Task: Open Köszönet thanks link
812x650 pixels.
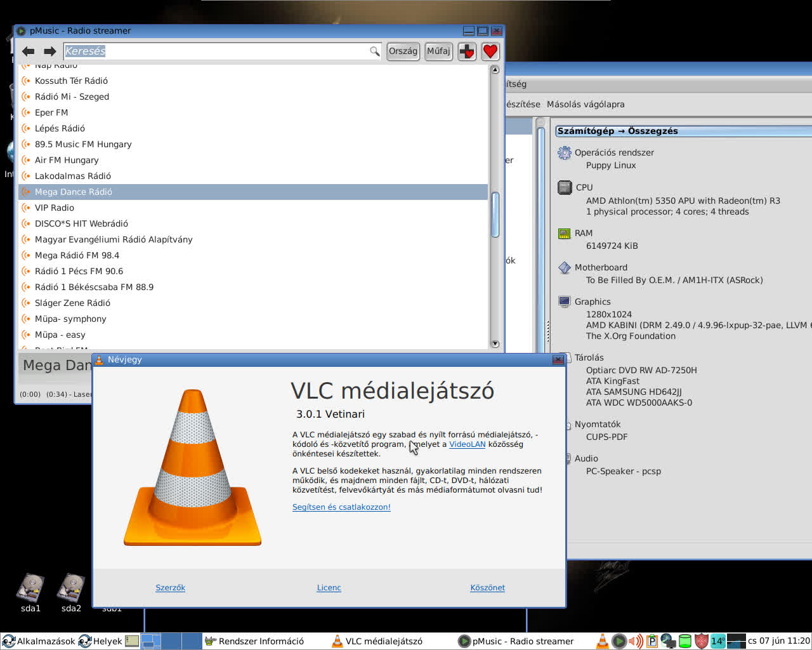Action: click(x=488, y=588)
